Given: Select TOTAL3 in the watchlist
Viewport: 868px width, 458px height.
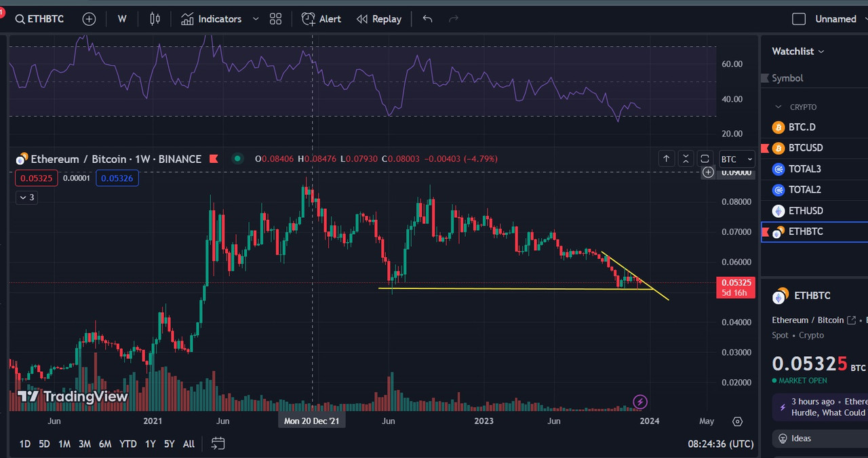Looking at the screenshot, I should tap(814, 169).
